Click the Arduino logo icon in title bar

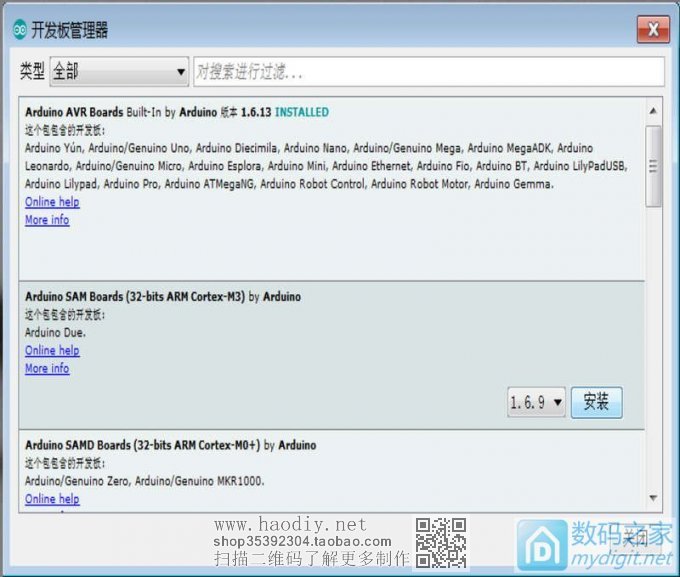[x=19, y=31]
